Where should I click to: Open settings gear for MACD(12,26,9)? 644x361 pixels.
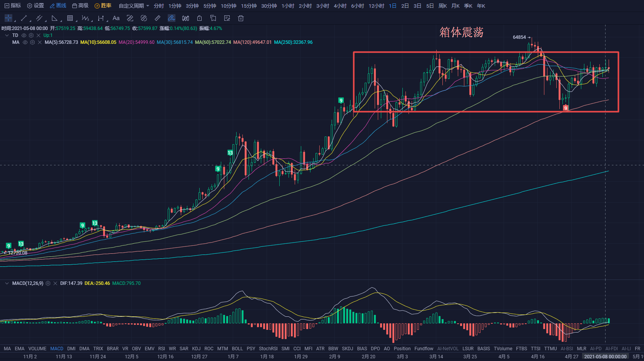(x=48, y=283)
